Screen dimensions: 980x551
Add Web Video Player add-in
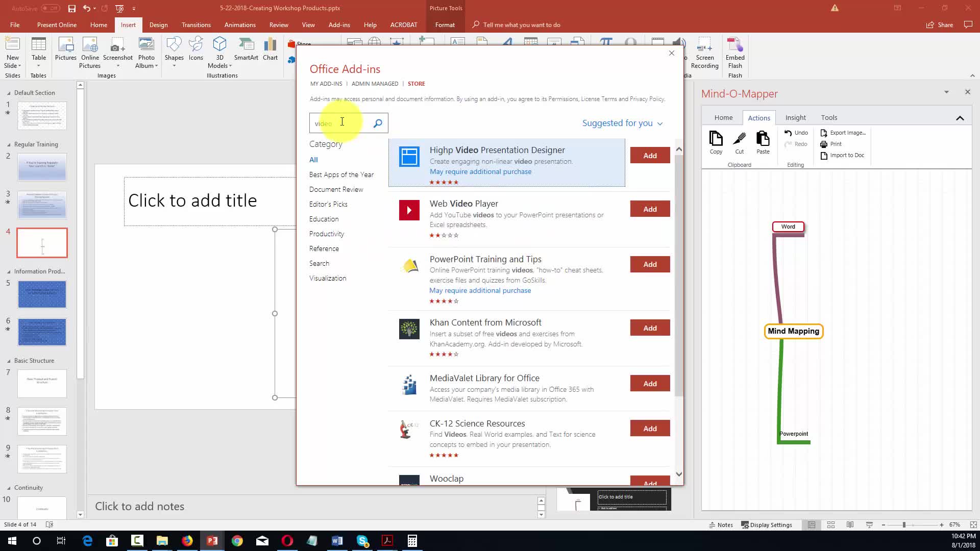[650, 209]
